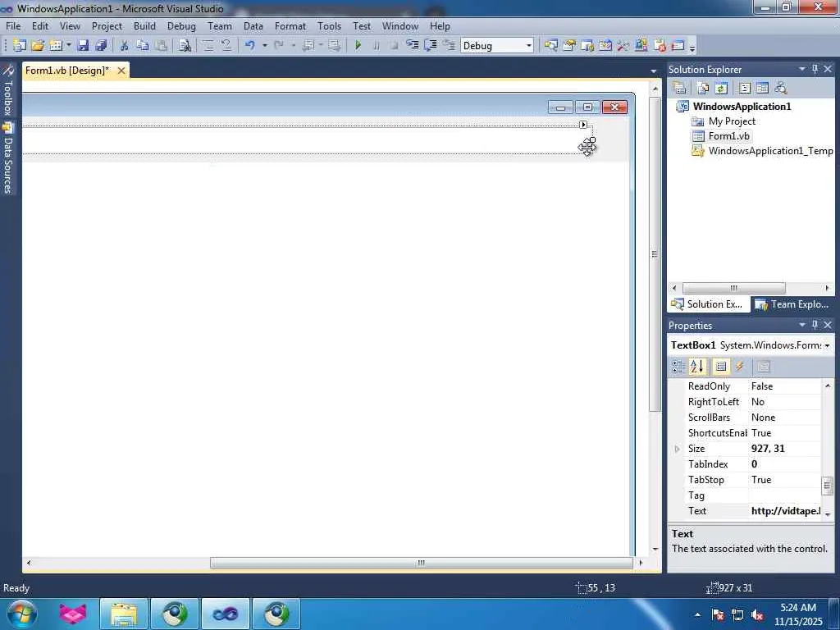The height and width of the screenshot is (630, 840).
Task: Click the Cut scissors icon
Action: pos(124,46)
